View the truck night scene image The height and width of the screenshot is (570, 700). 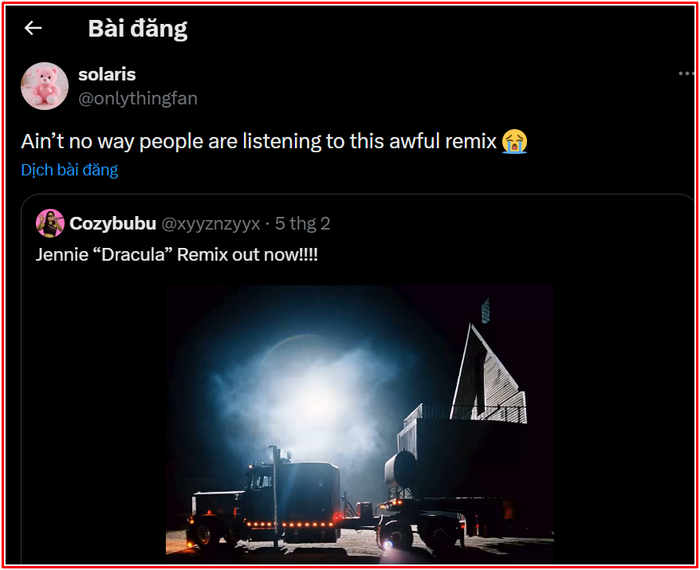pyautogui.click(x=360, y=424)
